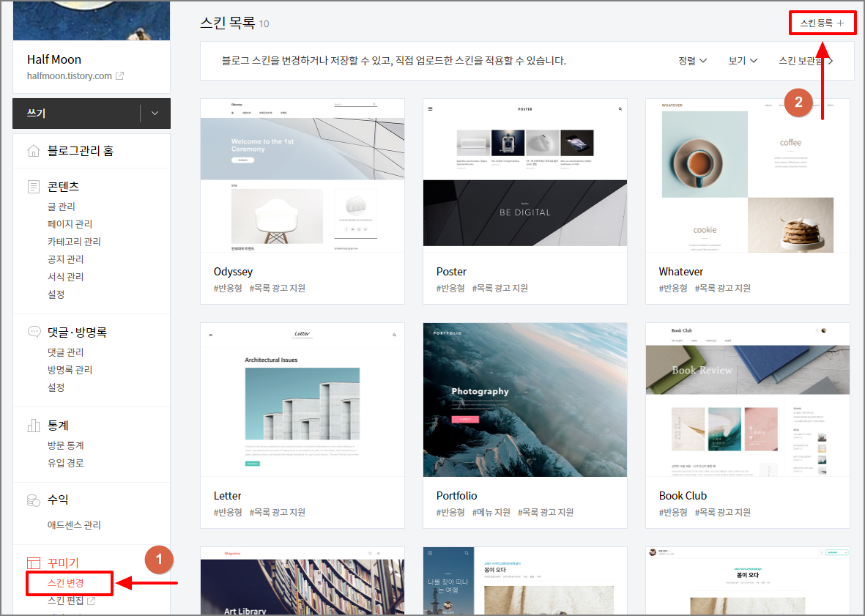Click the Book Club skin title text

tap(683, 496)
